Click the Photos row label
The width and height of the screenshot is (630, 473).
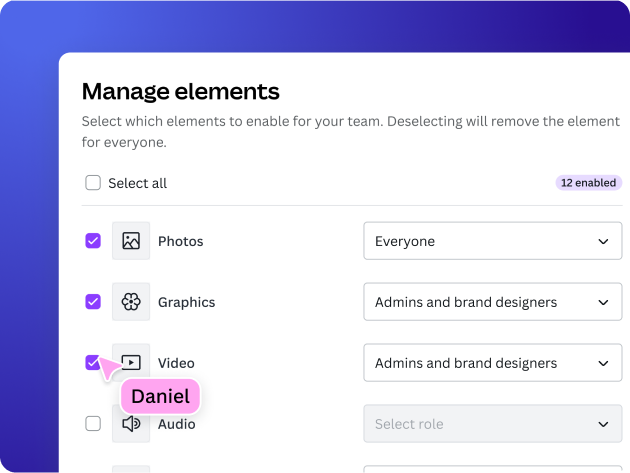point(181,241)
